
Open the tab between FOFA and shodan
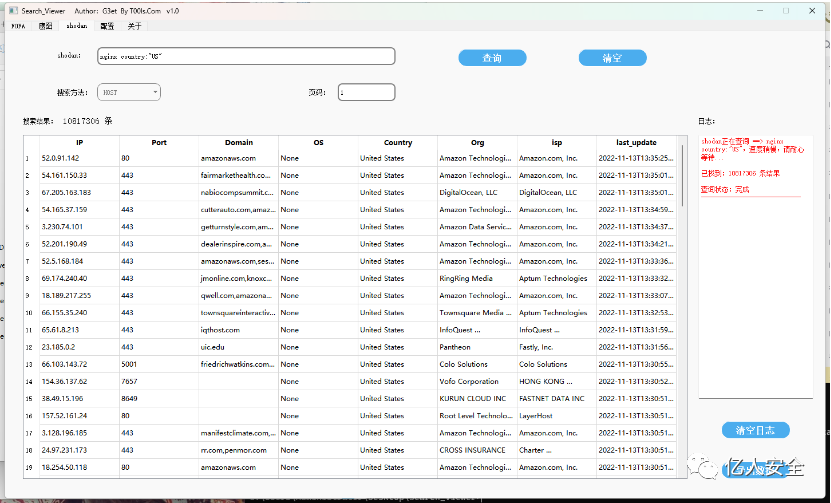pyautogui.click(x=46, y=26)
